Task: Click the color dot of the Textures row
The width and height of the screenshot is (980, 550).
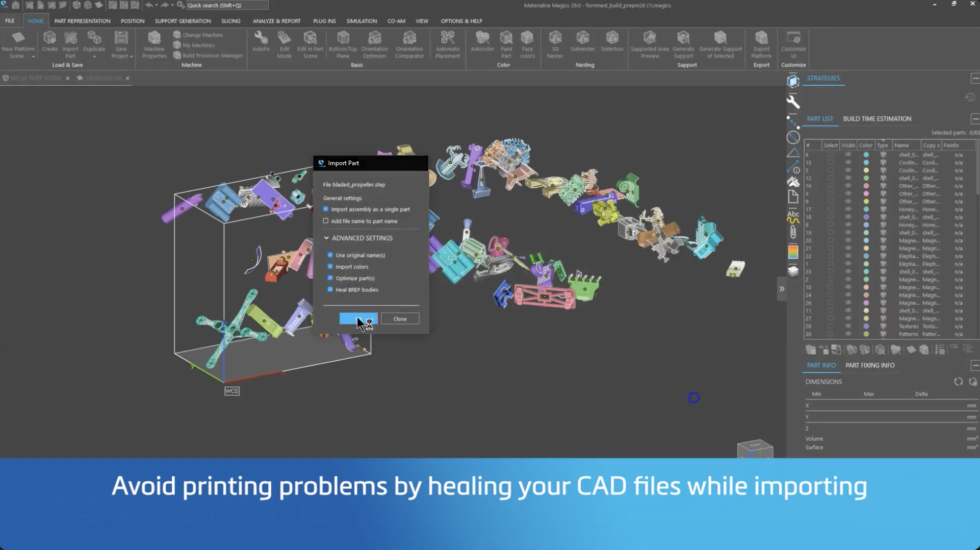Action: (866, 327)
